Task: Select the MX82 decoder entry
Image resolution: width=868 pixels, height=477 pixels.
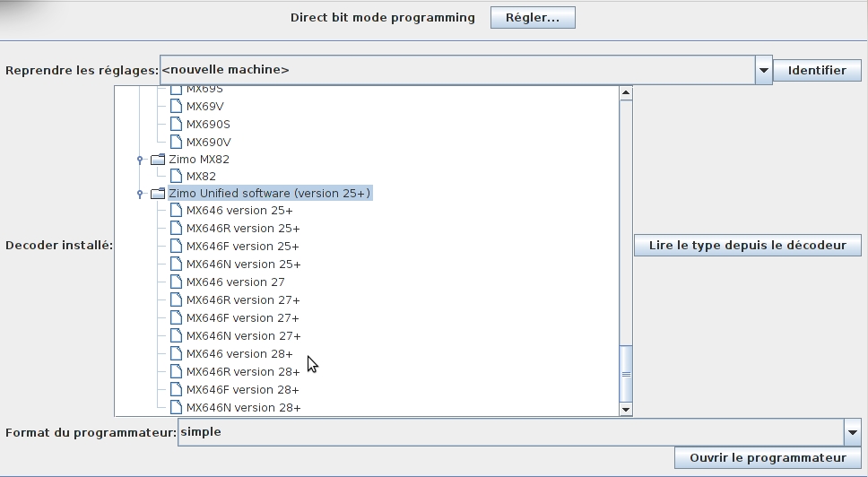Action: pyautogui.click(x=201, y=177)
